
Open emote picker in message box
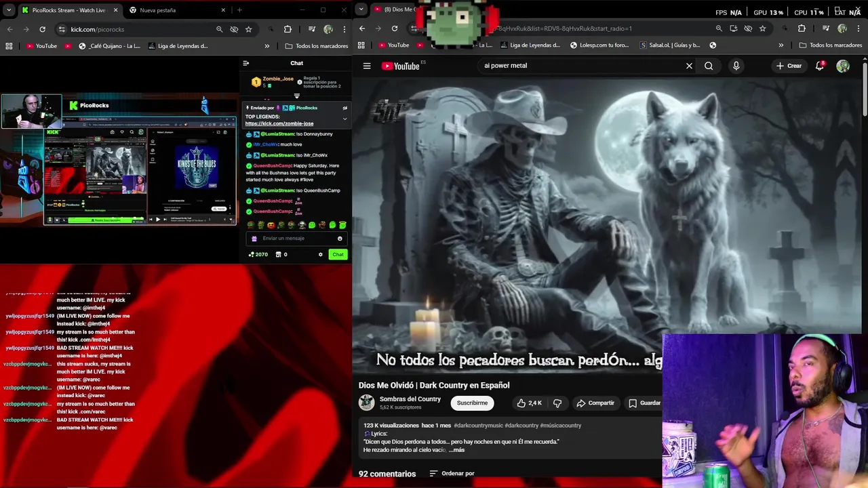pos(340,239)
